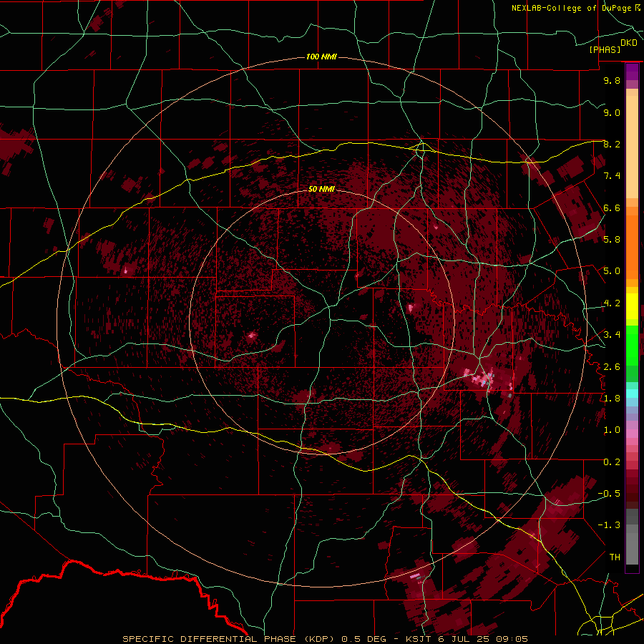Screen dimensions: 644x644
Task: Click the 3.4 value on the color scale
Action: 612,334
